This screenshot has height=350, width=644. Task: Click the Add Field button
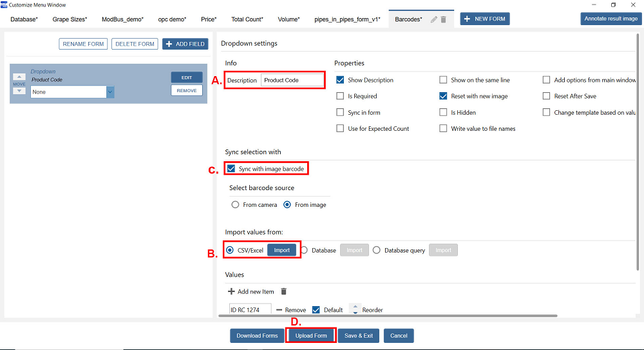(x=185, y=44)
